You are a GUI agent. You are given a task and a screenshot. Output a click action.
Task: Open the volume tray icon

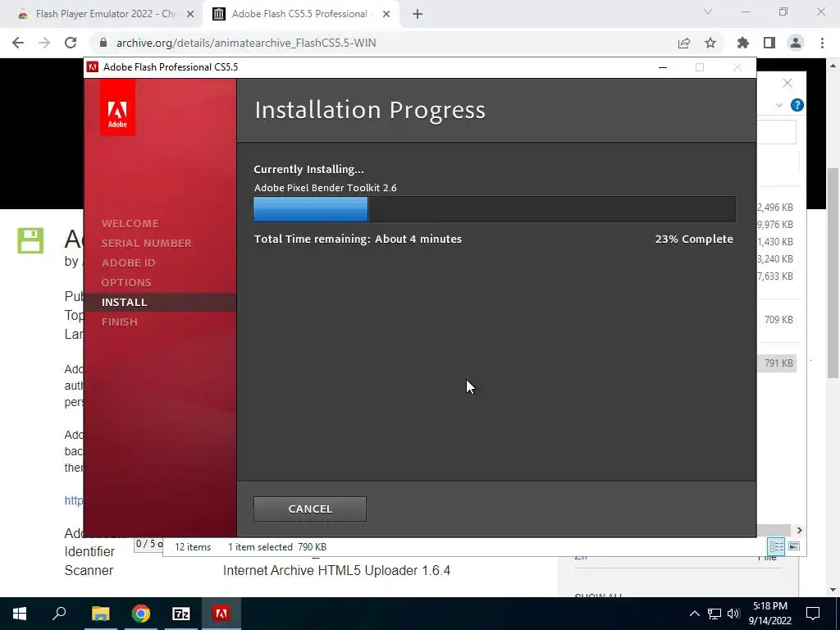(x=733, y=614)
